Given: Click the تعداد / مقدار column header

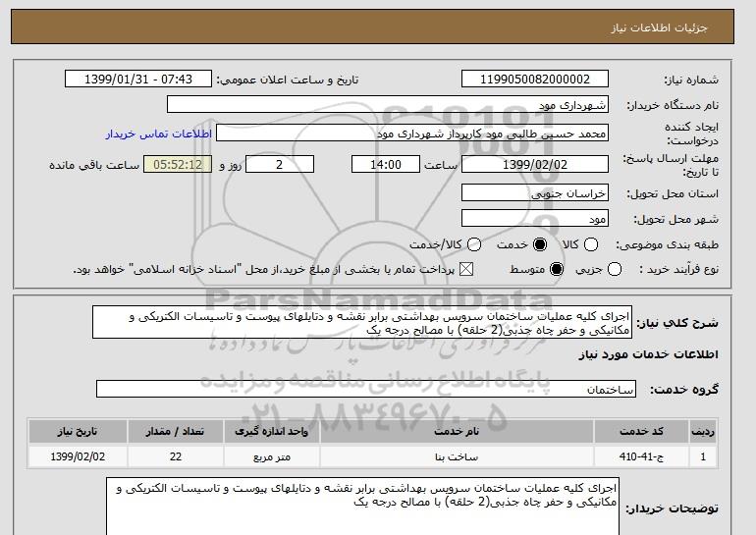Looking at the screenshot, I should click(176, 431).
